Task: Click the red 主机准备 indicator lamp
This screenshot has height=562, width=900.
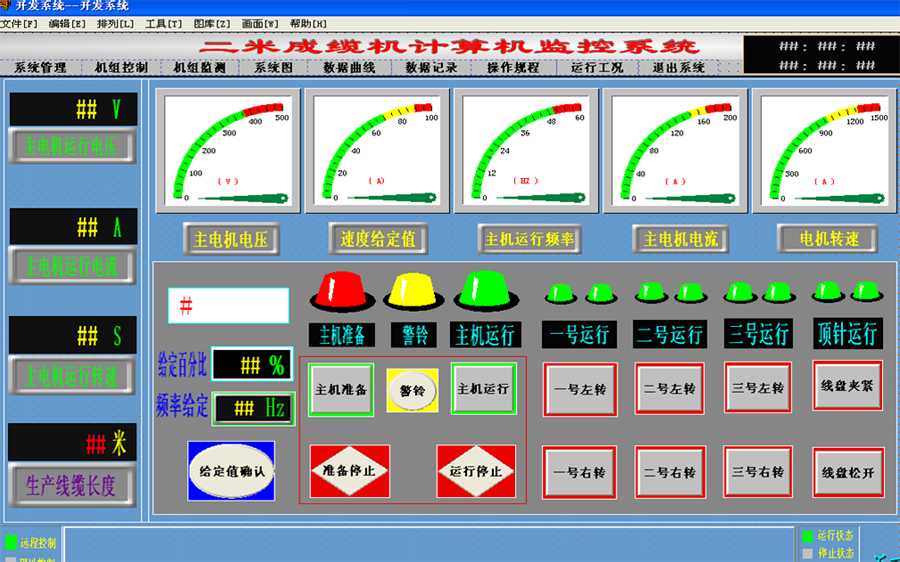Action: pos(343,290)
